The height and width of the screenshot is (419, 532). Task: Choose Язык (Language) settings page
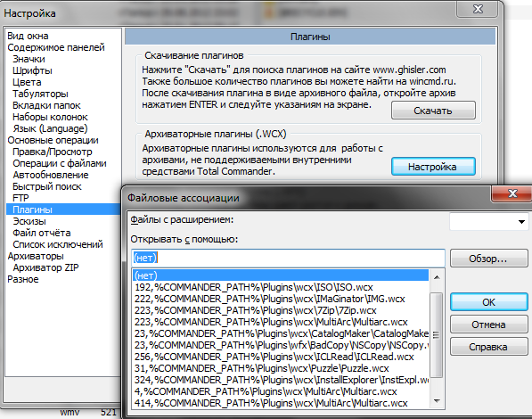pos(50,128)
